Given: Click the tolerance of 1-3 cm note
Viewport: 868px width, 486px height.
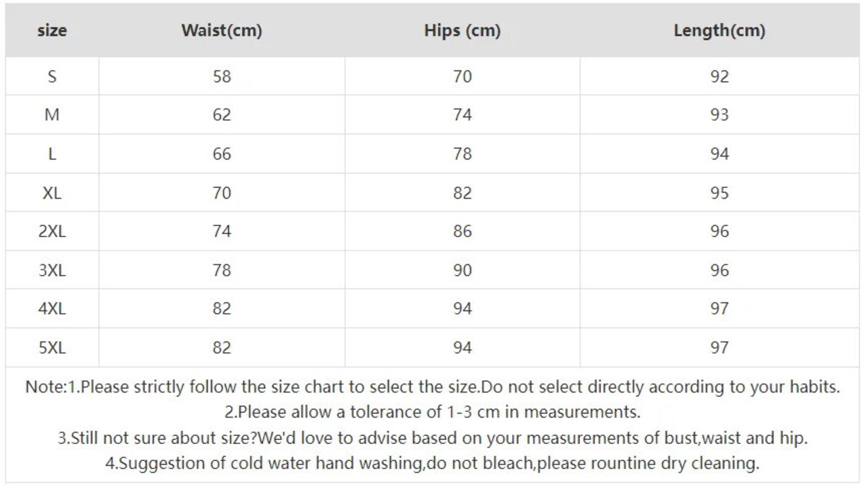Looking at the screenshot, I should [x=433, y=412].
